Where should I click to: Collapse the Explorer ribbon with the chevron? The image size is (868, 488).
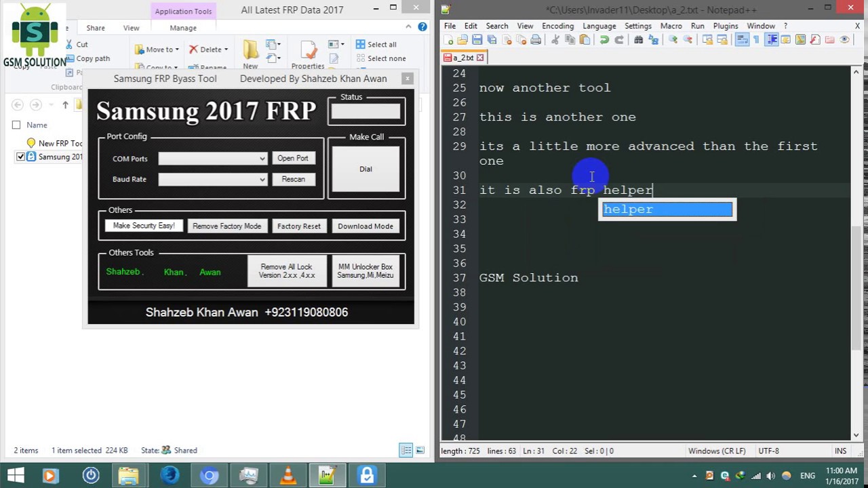coord(408,26)
